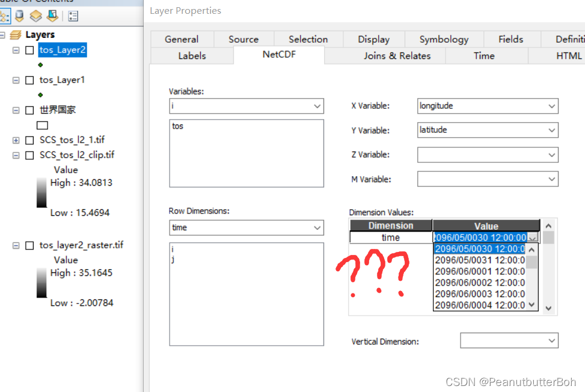Switch to List By Visibility view
This screenshot has width=585, height=392.
tap(36, 16)
